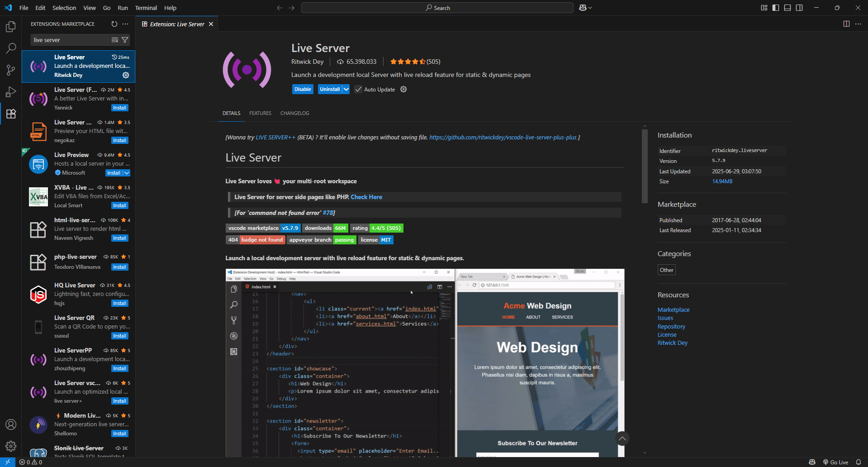868x467 pixels.
Task: Open remote window from status bar
Action: (8, 462)
